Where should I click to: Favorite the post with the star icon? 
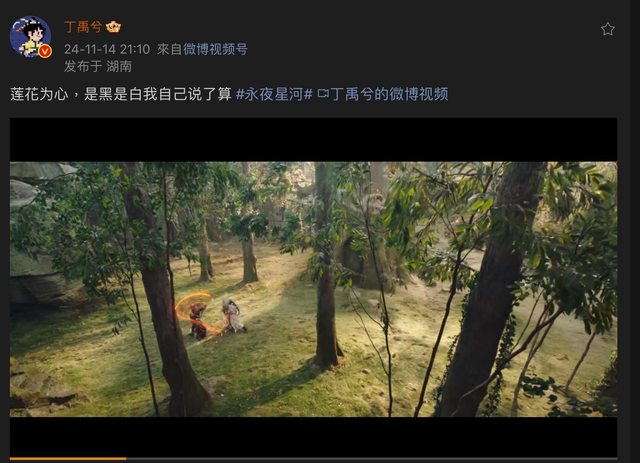coord(607,29)
